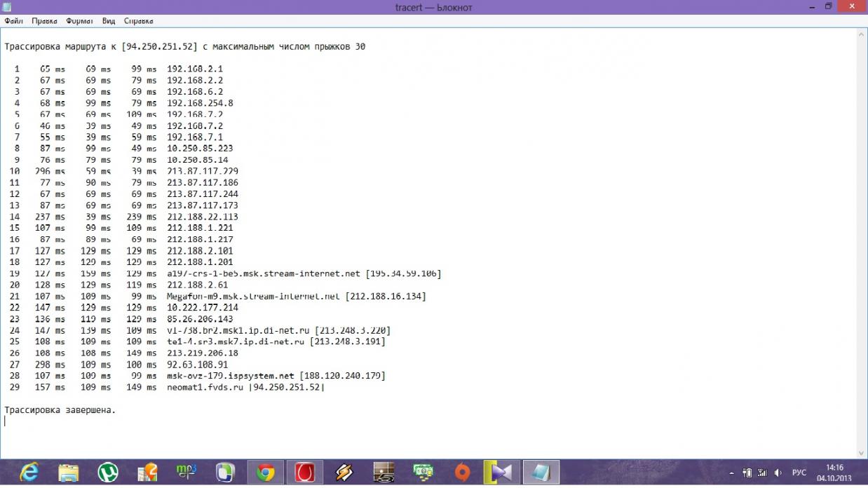Switch the РУС keyboard language indicator

click(799, 473)
